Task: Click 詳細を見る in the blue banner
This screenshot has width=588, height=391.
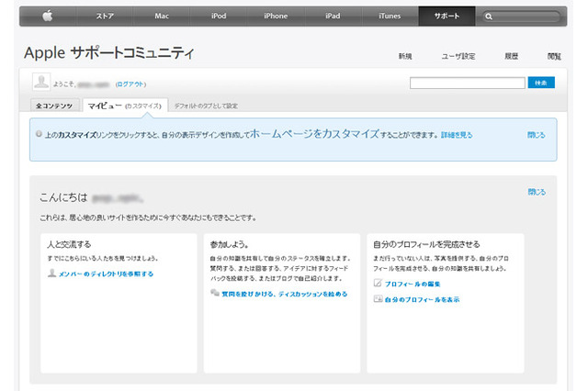Action: point(457,135)
